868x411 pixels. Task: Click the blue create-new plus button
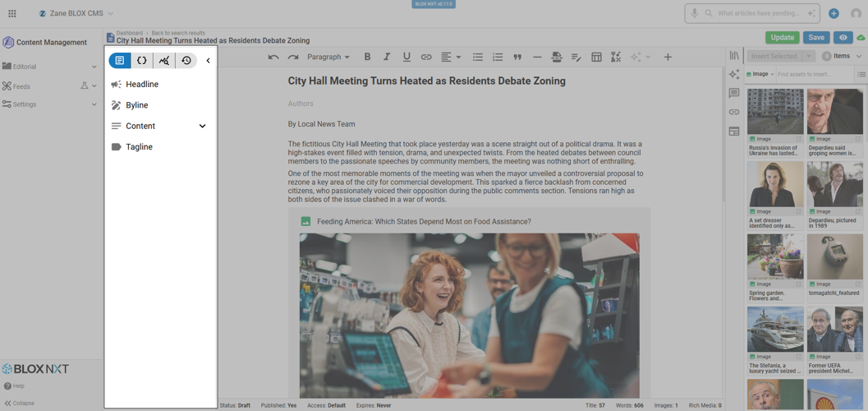click(834, 13)
